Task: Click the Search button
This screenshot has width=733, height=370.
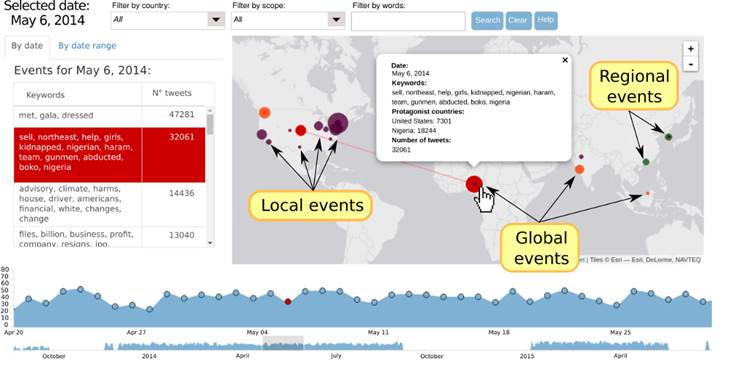Action: (x=487, y=20)
